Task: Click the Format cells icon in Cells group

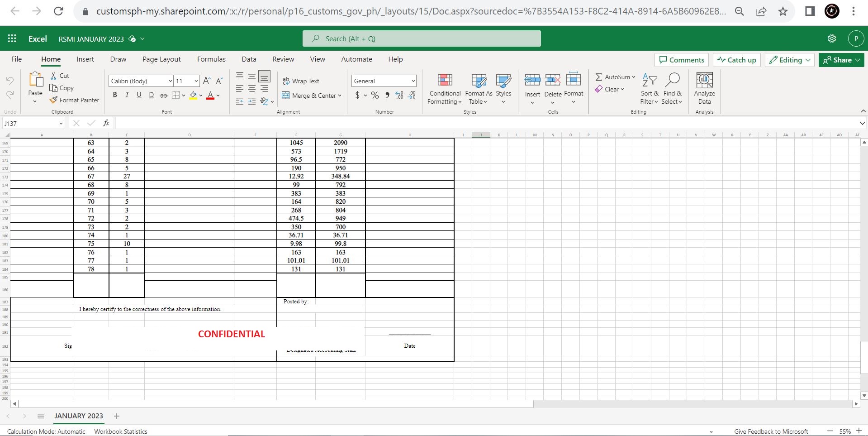Action: click(574, 79)
